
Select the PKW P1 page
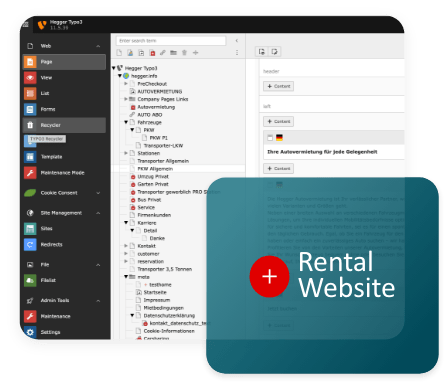(159, 138)
